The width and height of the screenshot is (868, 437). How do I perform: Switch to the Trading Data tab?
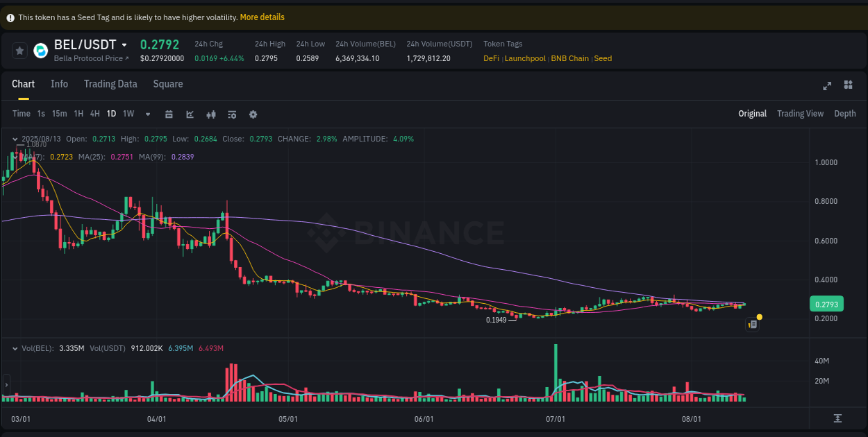(x=110, y=83)
